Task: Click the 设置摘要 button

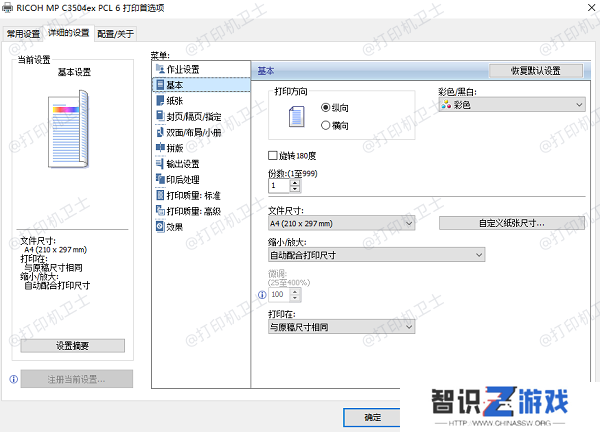Action: click(x=72, y=346)
